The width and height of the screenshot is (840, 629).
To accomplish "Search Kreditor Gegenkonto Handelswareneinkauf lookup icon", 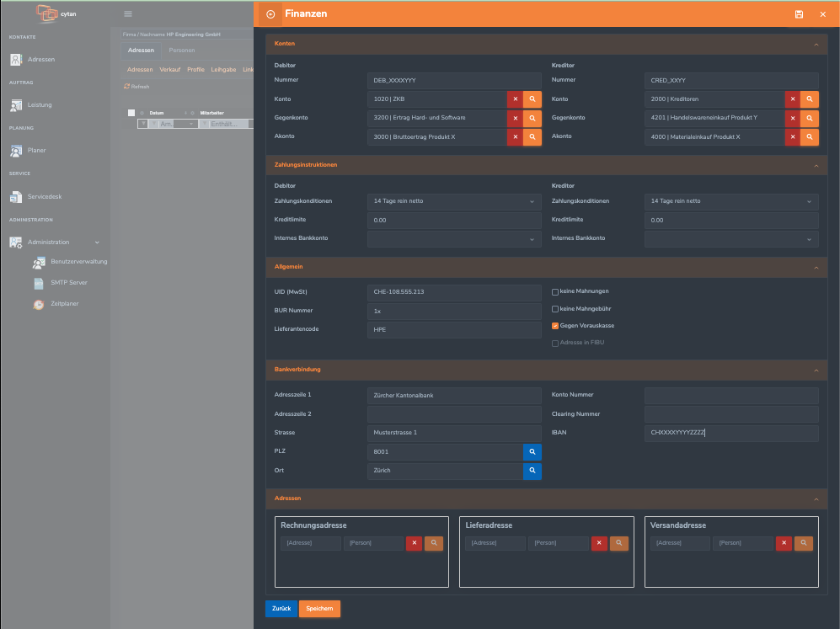I will (x=810, y=117).
